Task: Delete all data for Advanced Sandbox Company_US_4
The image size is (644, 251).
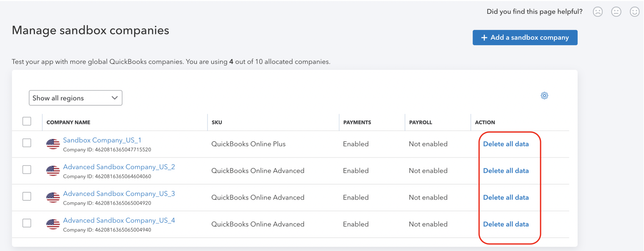Action: point(506,224)
